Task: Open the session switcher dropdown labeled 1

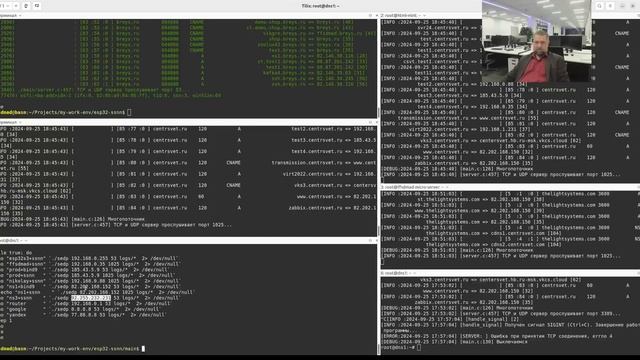Action: pyautogui.click(x=4, y=6)
